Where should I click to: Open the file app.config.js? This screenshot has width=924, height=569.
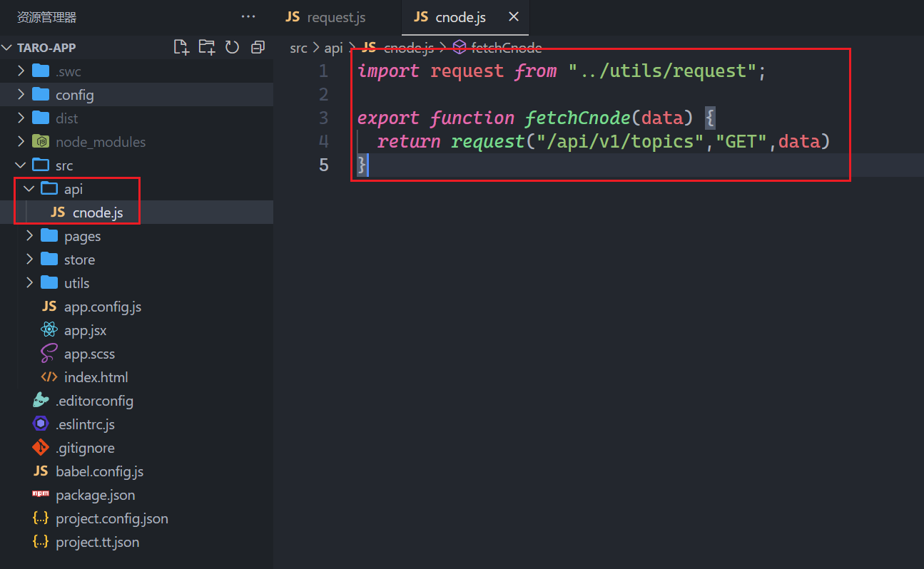click(x=103, y=307)
